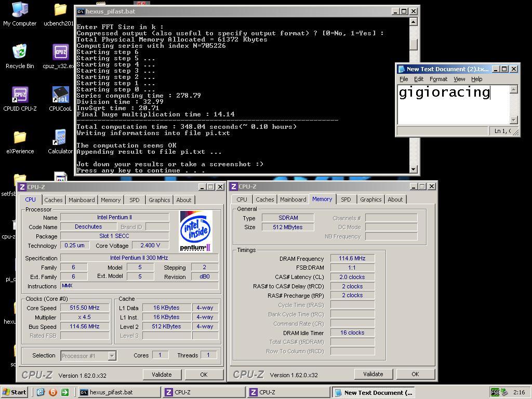Click console scrollbar up arrow
The width and height of the screenshot is (532, 399).
(x=413, y=22)
